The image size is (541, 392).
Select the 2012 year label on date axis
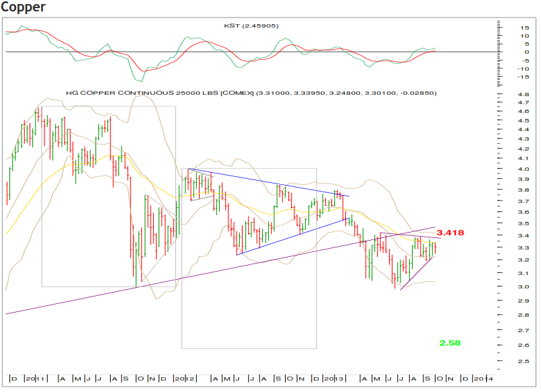(x=184, y=377)
